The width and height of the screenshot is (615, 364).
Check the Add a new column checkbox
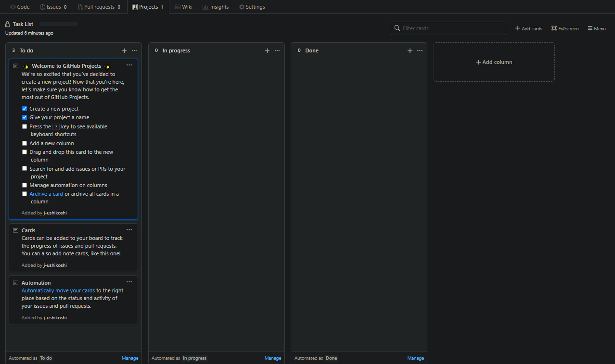pos(25,143)
